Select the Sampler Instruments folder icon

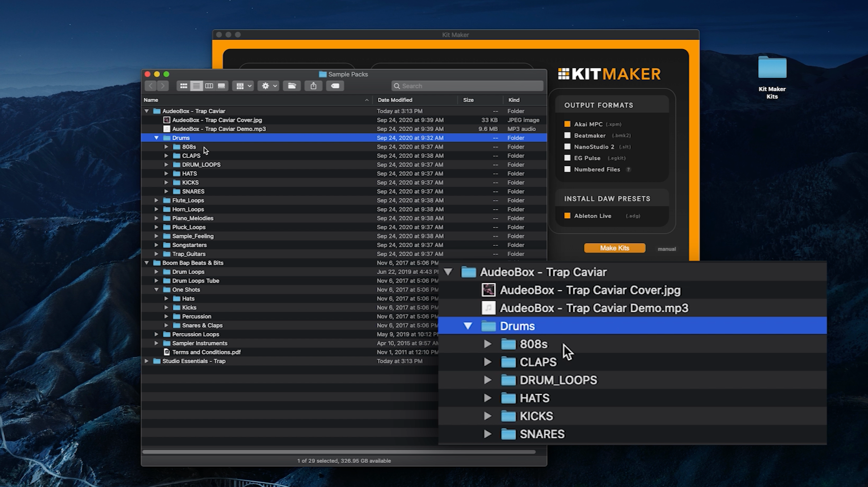pyautogui.click(x=167, y=343)
